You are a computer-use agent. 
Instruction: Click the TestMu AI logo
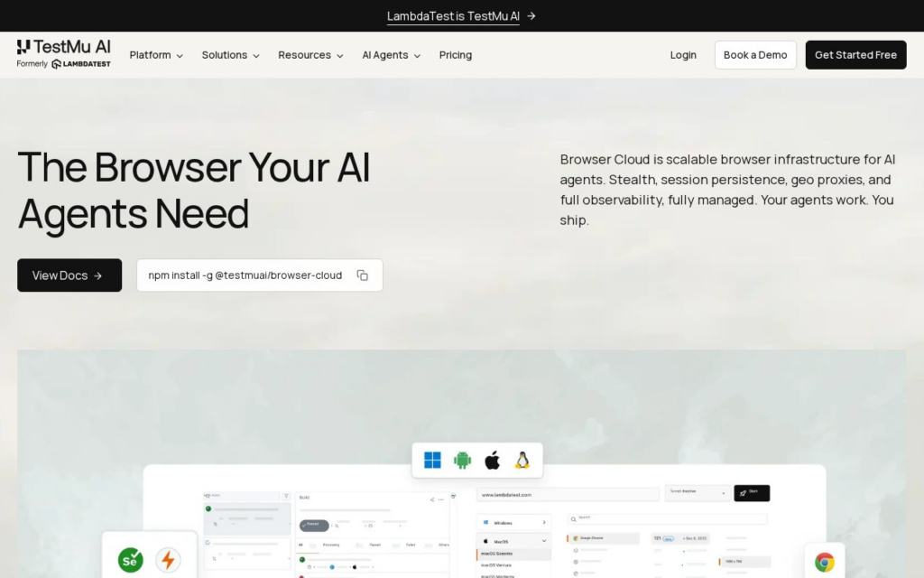(64, 47)
